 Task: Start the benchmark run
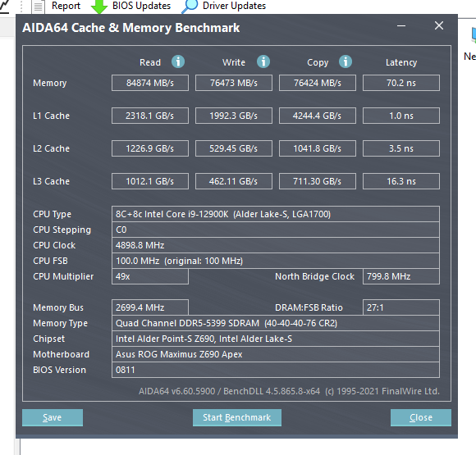click(237, 417)
